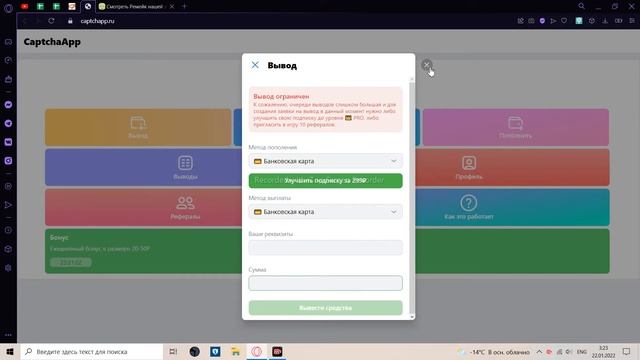Viewport: 640px width, 360px height.
Task: Click the Windows taskbar search box
Action: pyautogui.click(x=91, y=351)
